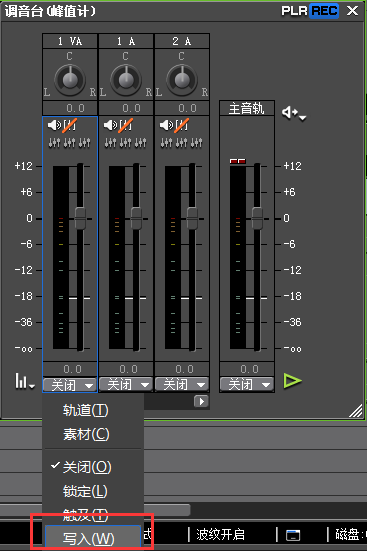Click the 主音轨 master volume fader handle
The image size is (367, 551).
[x=257, y=218]
